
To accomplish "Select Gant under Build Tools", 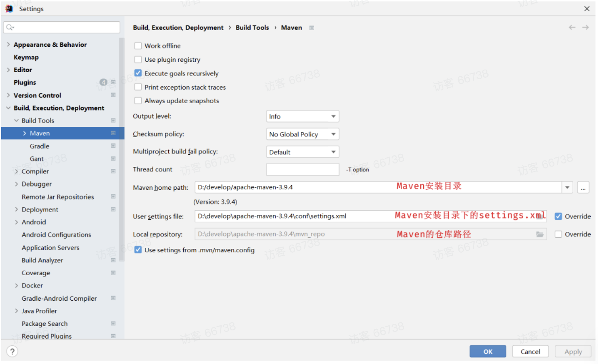I will pos(37,159).
